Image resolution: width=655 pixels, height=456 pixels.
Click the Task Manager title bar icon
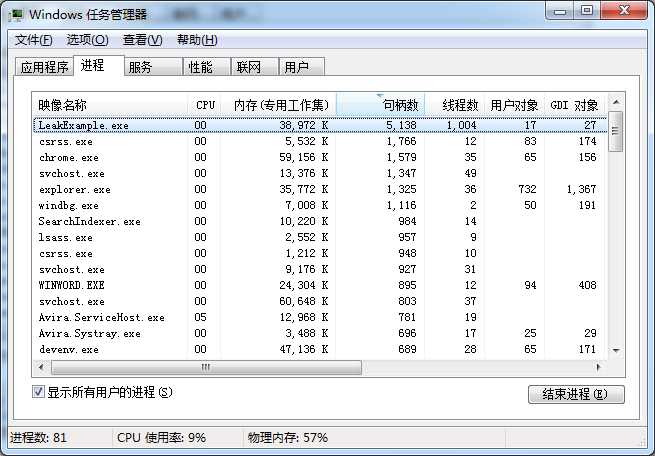[16, 15]
